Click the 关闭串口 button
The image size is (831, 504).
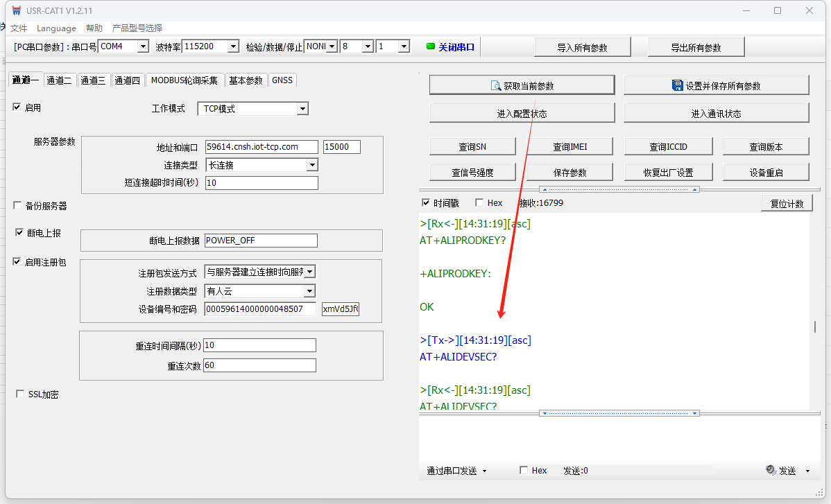tap(451, 47)
